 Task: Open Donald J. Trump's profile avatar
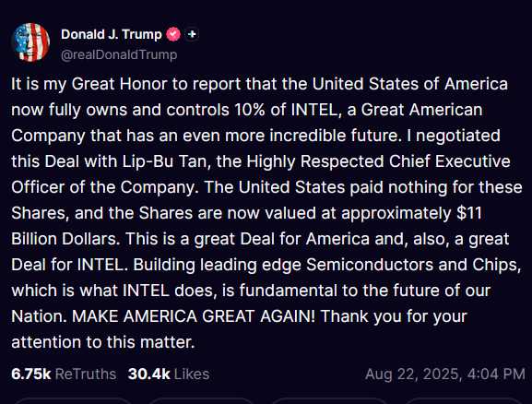coord(30,42)
